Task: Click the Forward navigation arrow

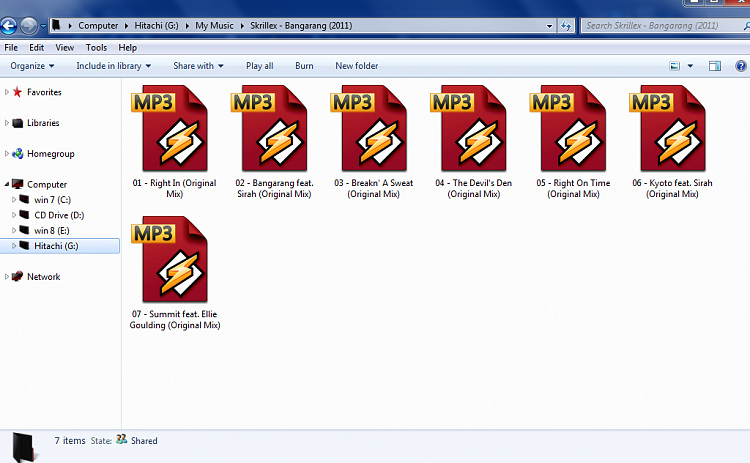Action: pos(29,26)
